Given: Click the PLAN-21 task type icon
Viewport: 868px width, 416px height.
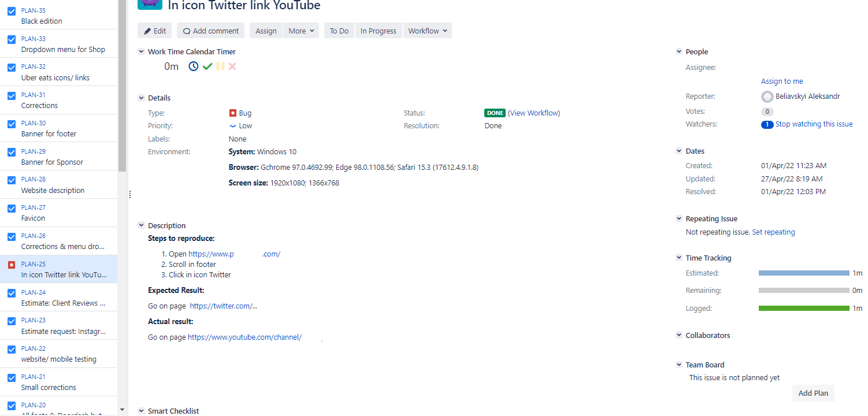Looking at the screenshot, I should [x=12, y=377].
